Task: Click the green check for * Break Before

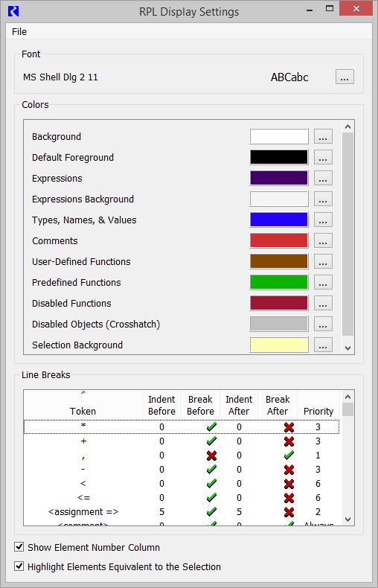Action: click(211, 426)
